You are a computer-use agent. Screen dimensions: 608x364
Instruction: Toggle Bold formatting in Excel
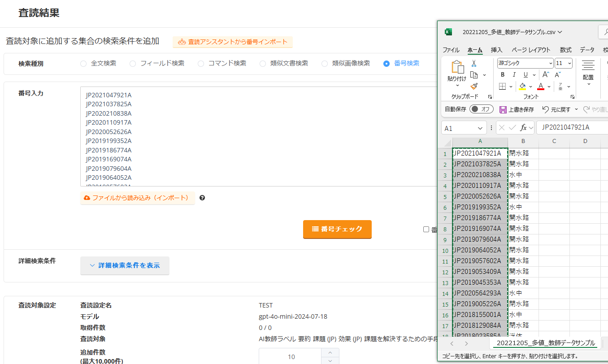pyautogui.click(x=503, y=75)
